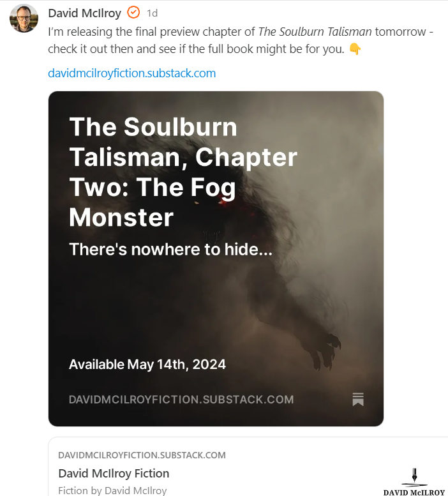Click the "DAVID McILROY" logo text

(x=414, y=492)
